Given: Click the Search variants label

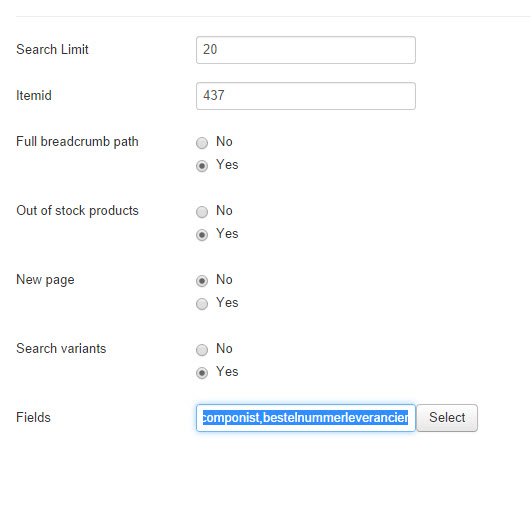Looking at the screenshot, I should point(61,348).
